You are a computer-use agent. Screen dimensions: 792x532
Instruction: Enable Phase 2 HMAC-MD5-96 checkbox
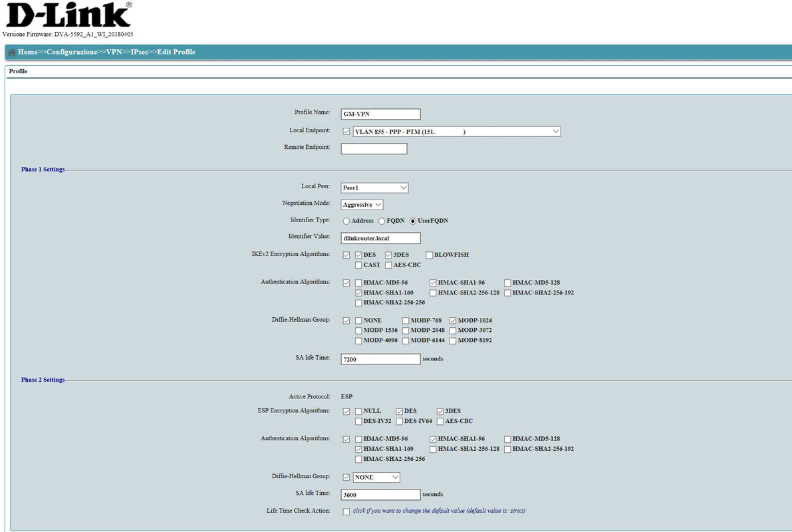click(x=358, y=440)
